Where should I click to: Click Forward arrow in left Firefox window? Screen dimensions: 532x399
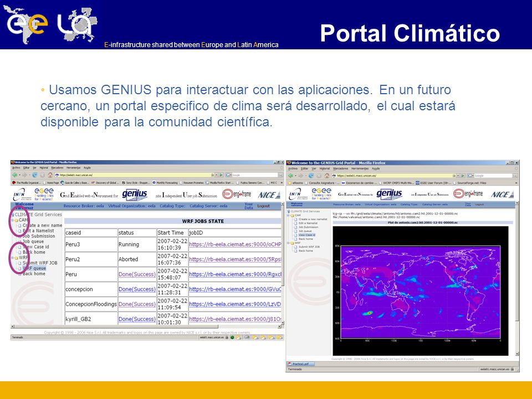click(24, 175)
